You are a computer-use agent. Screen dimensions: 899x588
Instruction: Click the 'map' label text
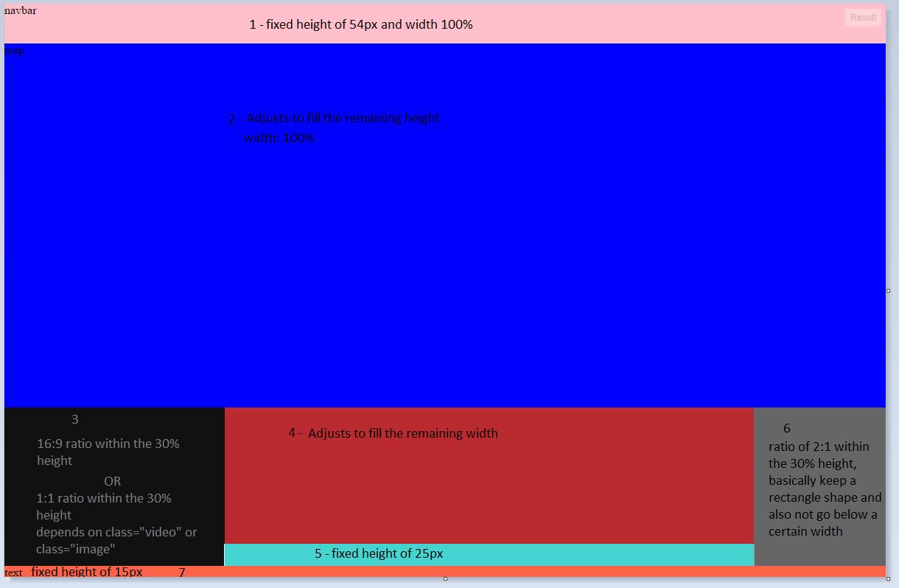[x=14, y=51]
